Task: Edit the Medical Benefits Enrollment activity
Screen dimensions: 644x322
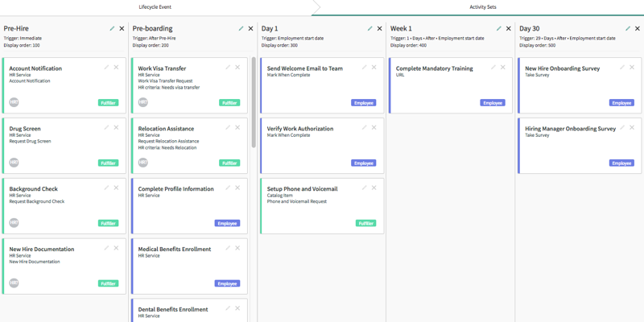Action: (228, 248)
